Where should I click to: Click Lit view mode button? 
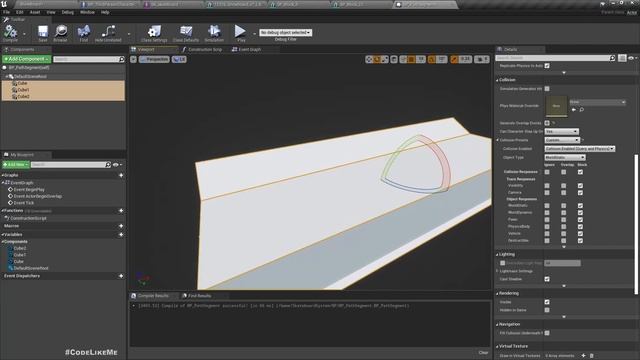tap(179, 60)
